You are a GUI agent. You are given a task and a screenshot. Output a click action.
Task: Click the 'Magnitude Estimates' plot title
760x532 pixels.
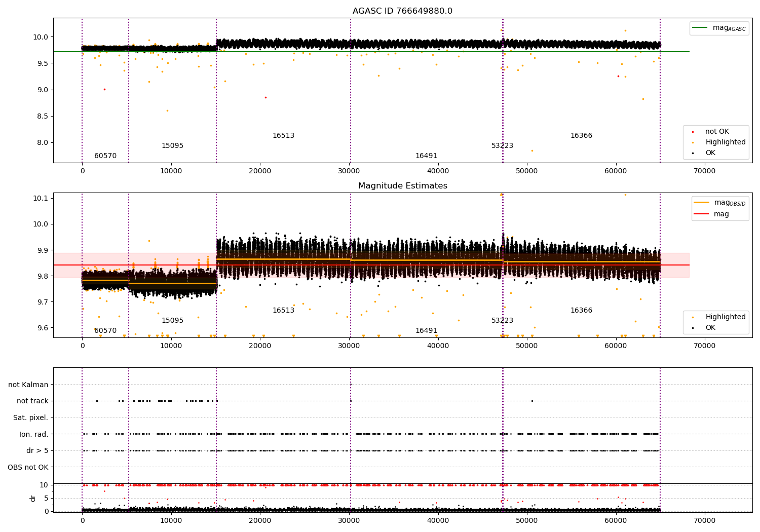click(402, 186)
